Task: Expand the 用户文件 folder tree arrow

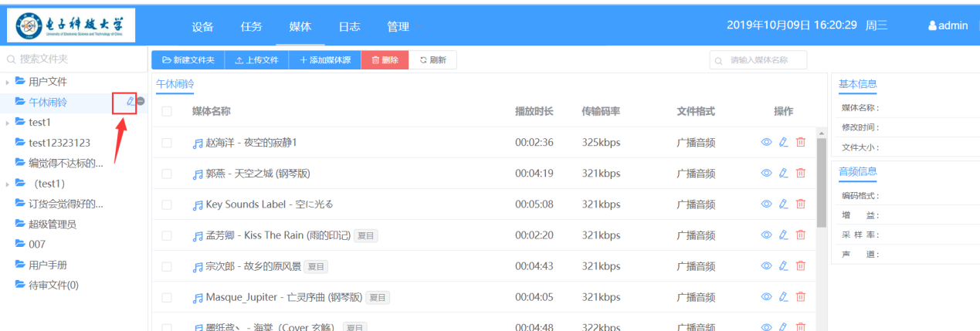Action: 8,82
